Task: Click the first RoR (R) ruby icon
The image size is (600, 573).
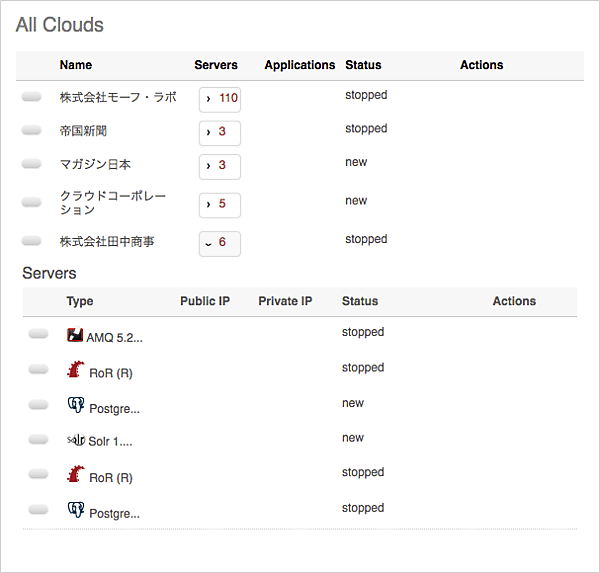Action: (x=75, y=371)
